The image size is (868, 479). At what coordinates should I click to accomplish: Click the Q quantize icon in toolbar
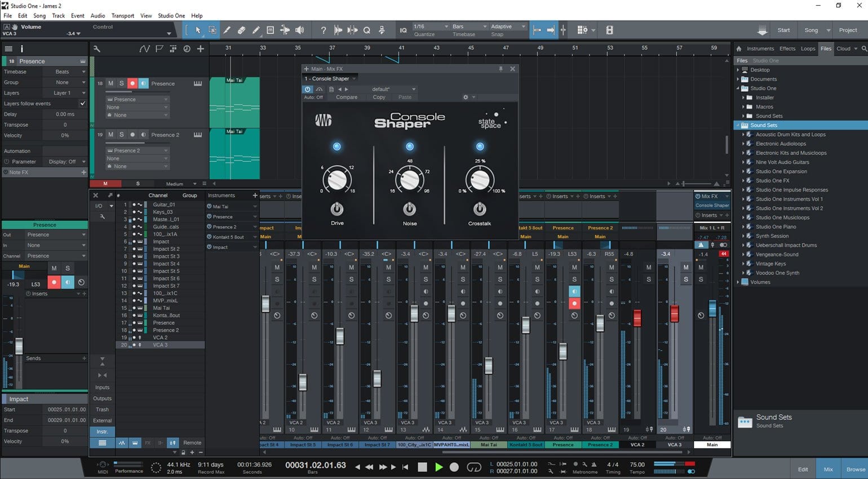tap(367, 30)
